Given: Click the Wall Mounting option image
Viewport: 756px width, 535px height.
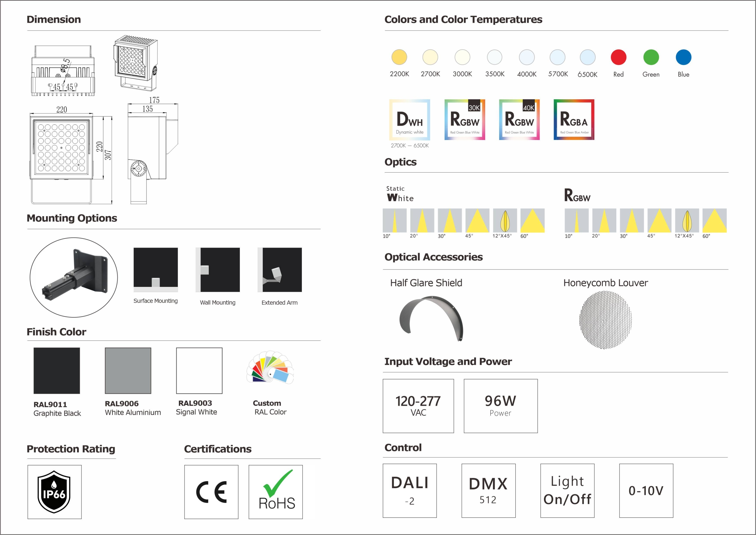Looking at the screenshot, I should (x=218, y=270).
